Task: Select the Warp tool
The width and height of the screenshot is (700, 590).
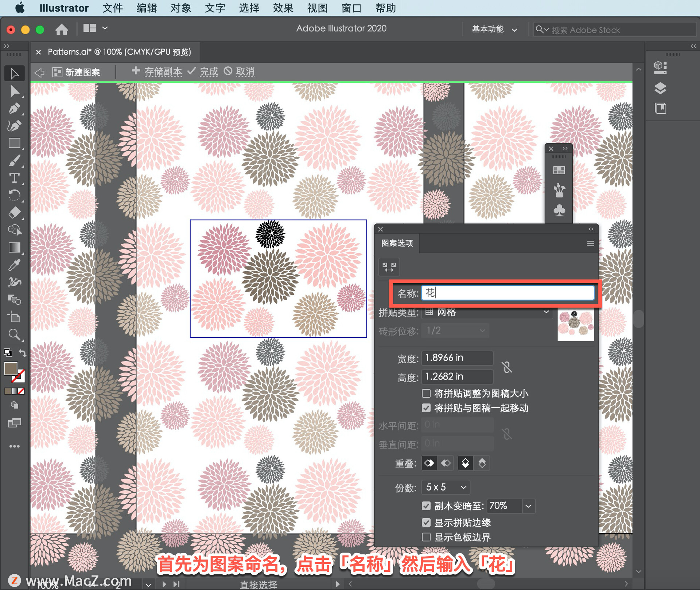Action: tap(15, 282)
